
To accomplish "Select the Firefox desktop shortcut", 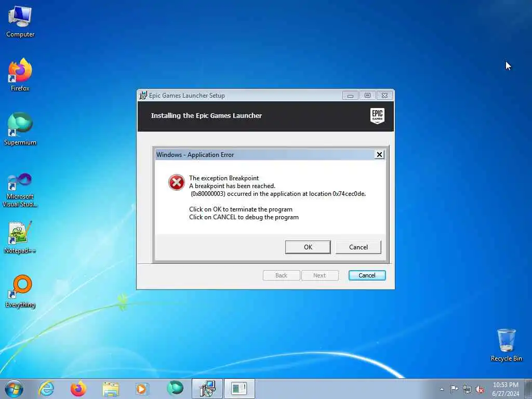I will click(x=20, y=75).
